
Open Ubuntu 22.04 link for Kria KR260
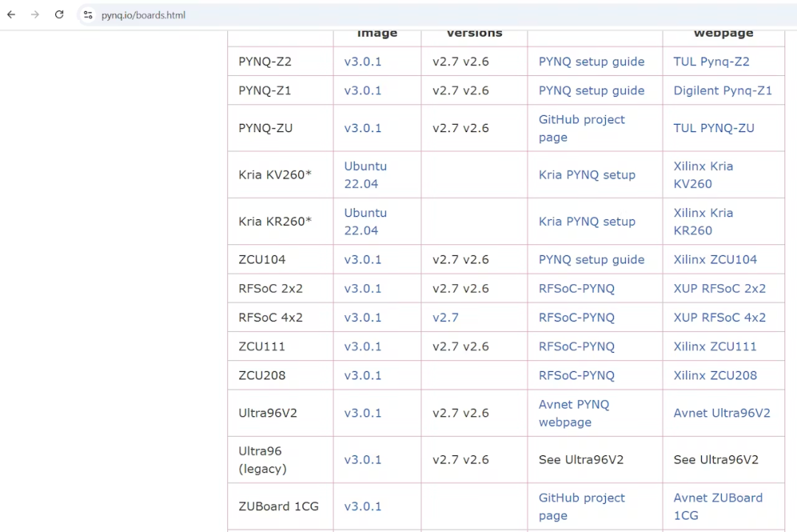[x=365, y=221]
